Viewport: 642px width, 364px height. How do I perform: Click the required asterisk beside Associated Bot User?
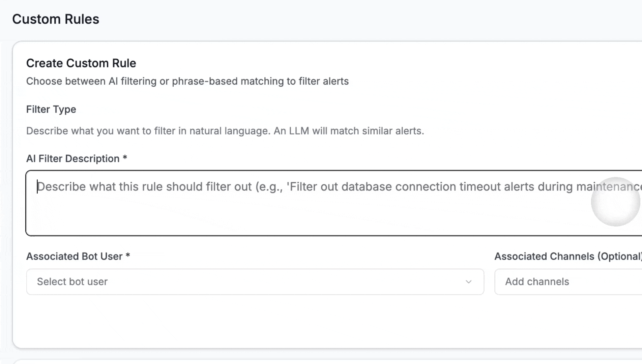(128, 255)
